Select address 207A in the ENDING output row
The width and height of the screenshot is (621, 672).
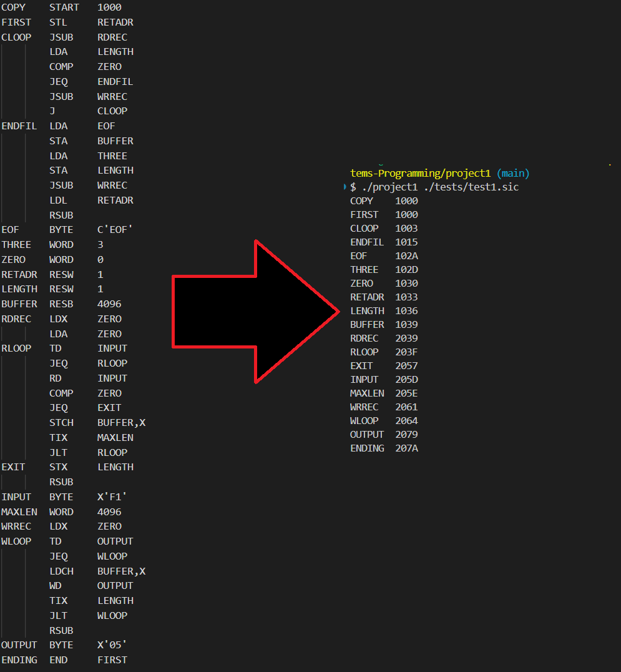(x=406, y=448)
